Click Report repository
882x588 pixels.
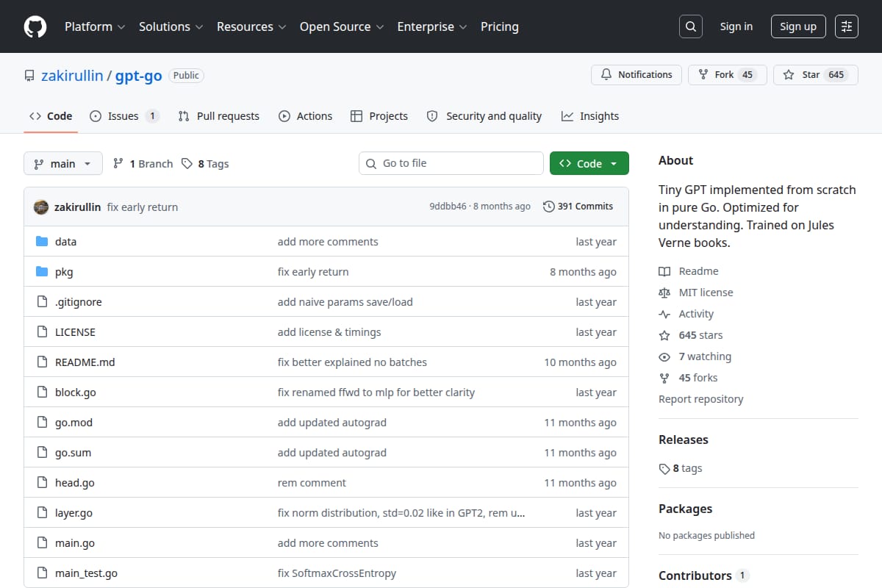coord(700,399)
